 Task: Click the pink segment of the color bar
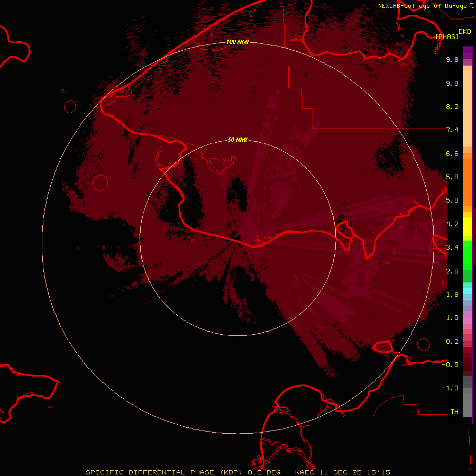click(467, 321)
